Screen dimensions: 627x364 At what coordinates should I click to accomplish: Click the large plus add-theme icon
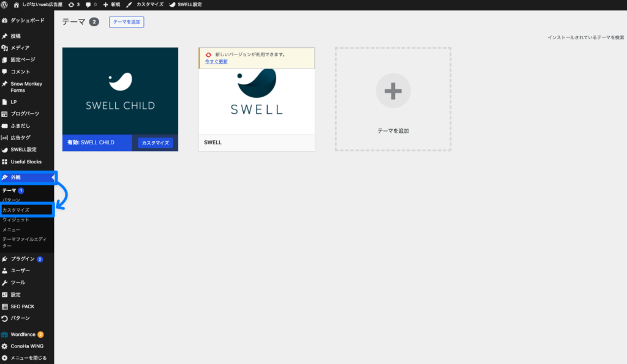(x=392, y=92)
